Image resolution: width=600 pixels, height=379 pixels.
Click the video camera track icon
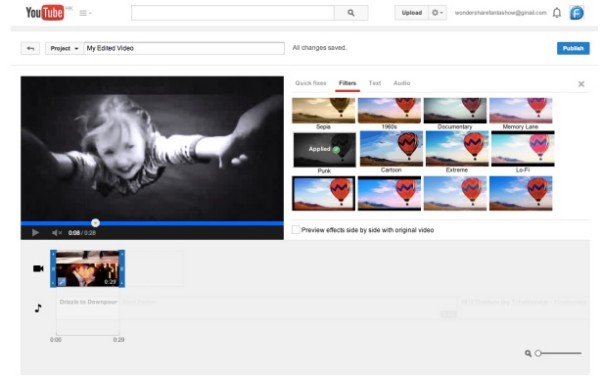point(38,269)
